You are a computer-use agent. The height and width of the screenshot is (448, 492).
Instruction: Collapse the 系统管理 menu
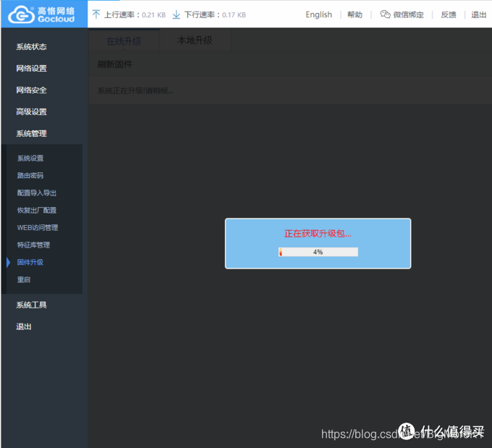tap(31, 133)
